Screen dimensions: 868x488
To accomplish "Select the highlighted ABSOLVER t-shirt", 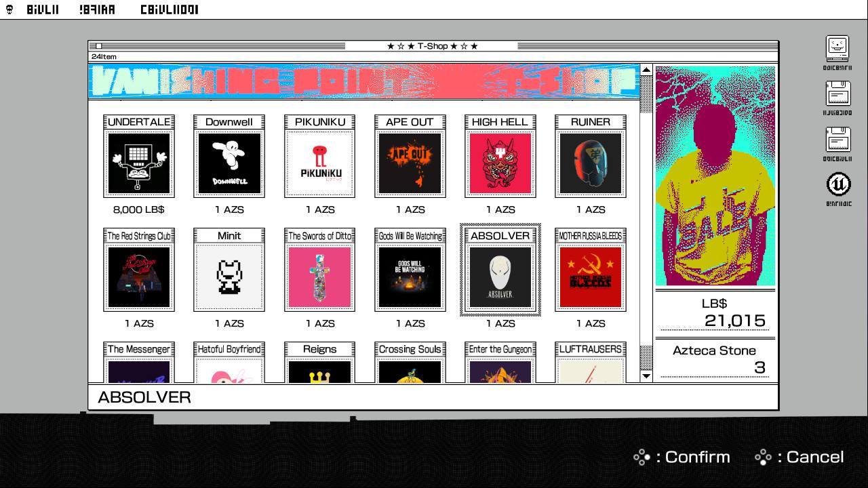I will coord(500,270).
